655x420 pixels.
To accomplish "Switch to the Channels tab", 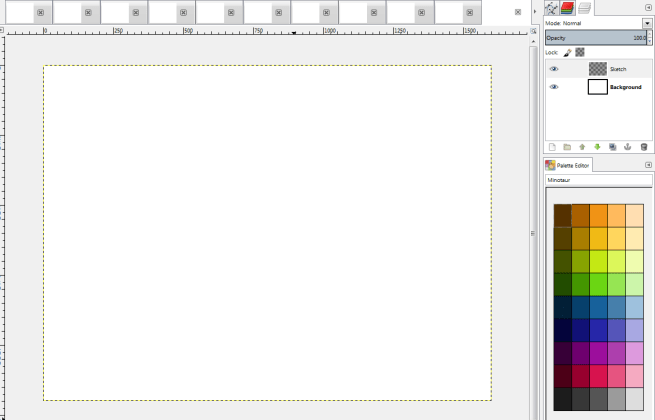I will pos(567,7).
